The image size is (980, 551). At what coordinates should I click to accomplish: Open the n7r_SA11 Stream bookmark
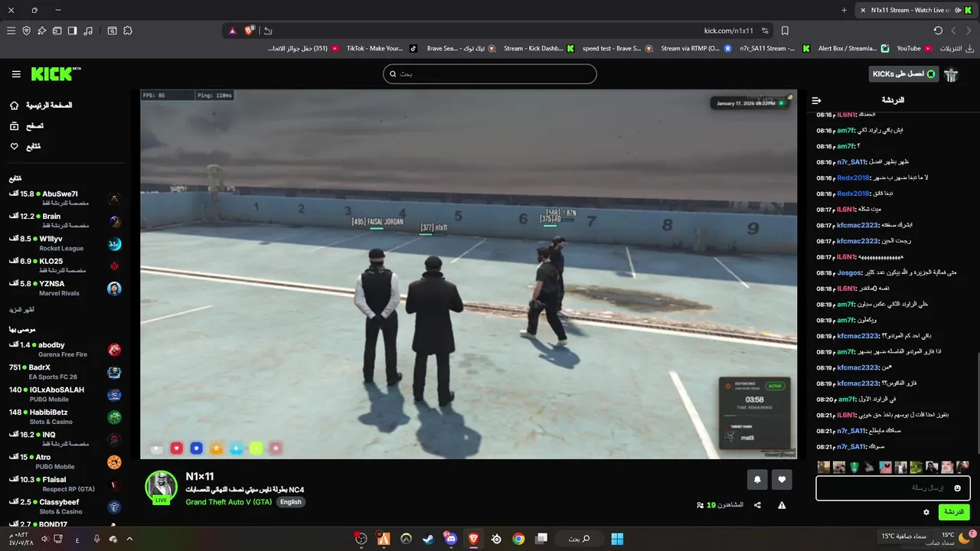(773, 48)
